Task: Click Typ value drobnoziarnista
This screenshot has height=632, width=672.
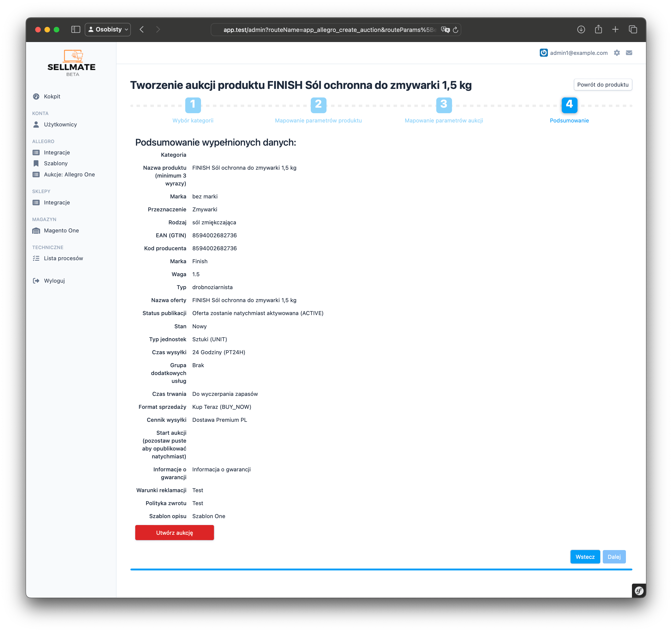Action: tap(213, 287)
